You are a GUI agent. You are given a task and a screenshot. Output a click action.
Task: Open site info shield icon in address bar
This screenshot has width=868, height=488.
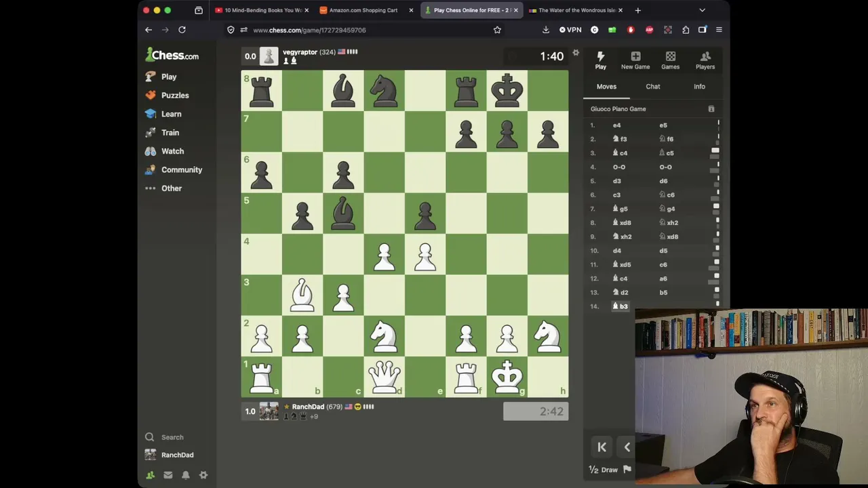(231, 30)
